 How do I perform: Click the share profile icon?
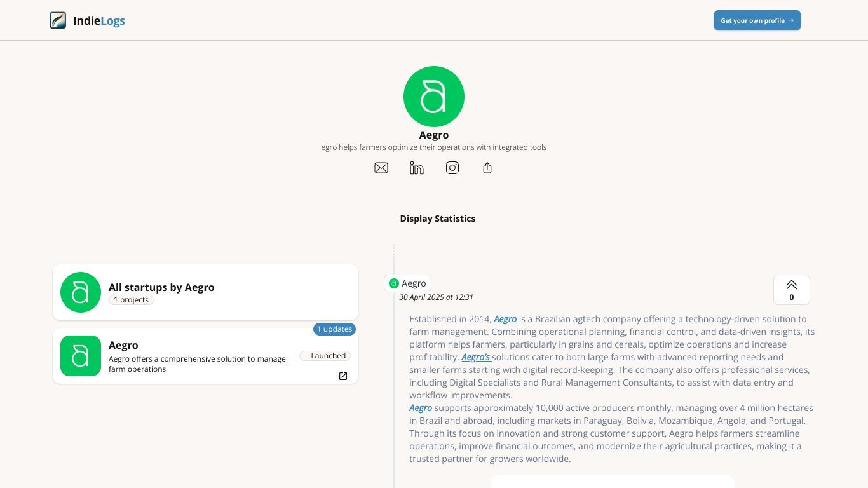click(x=487, y=168)
